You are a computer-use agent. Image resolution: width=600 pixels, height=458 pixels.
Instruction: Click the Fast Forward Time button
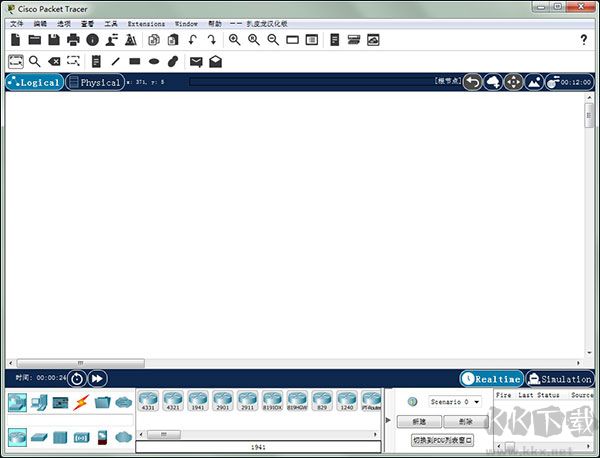click(97, 378)
